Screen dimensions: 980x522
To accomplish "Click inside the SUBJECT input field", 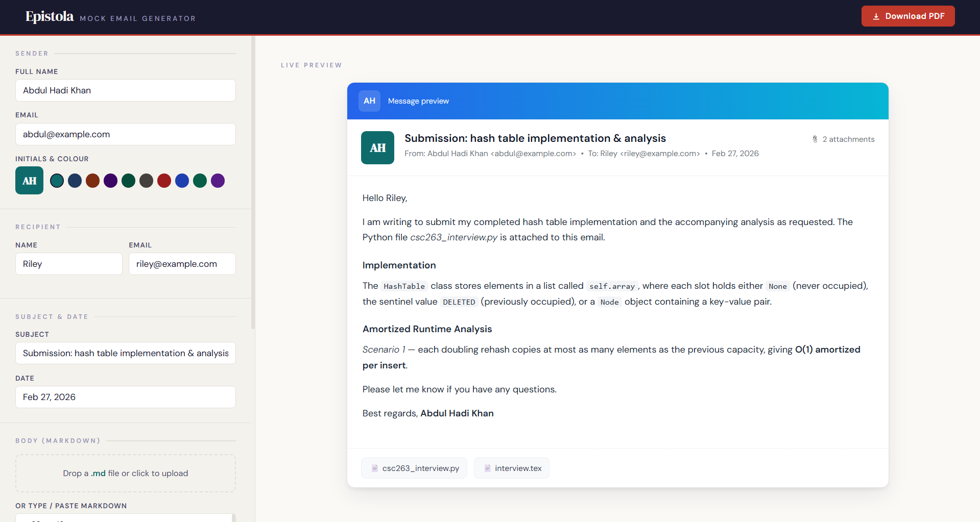I will [x=125, y=353].
